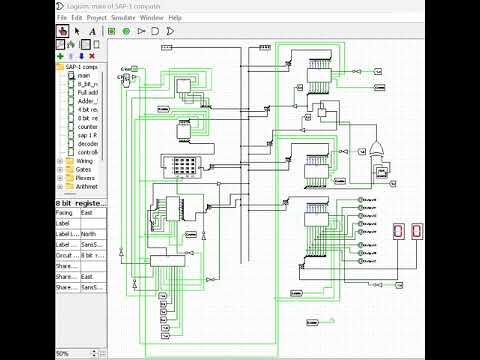Open the Simulate menu
This screenshot has width=480, height=360.
(123, 18)
